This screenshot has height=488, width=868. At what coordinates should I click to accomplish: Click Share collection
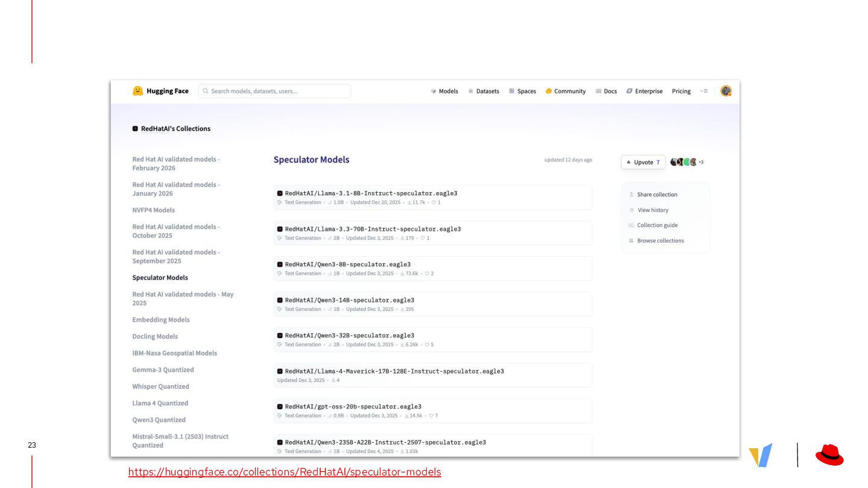coord(657,195)
